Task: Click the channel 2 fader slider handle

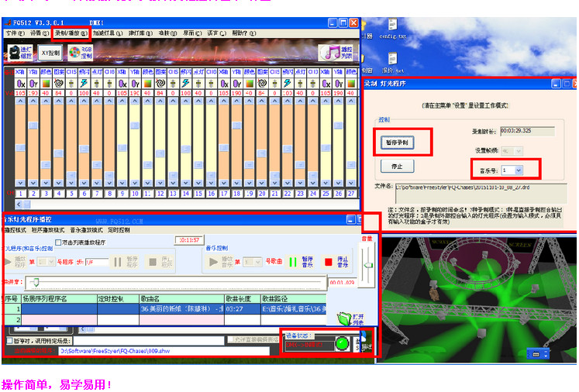Action: click(x=33, y=126)
